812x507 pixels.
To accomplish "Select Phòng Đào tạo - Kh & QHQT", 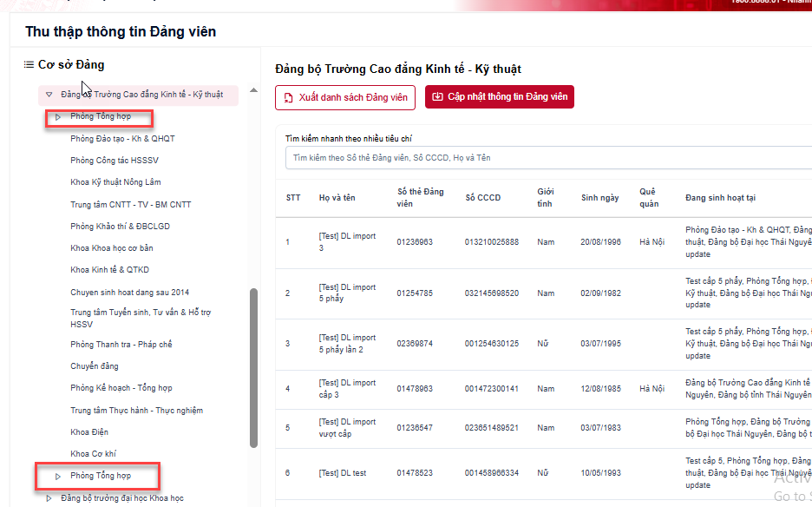I will point(130,139).
